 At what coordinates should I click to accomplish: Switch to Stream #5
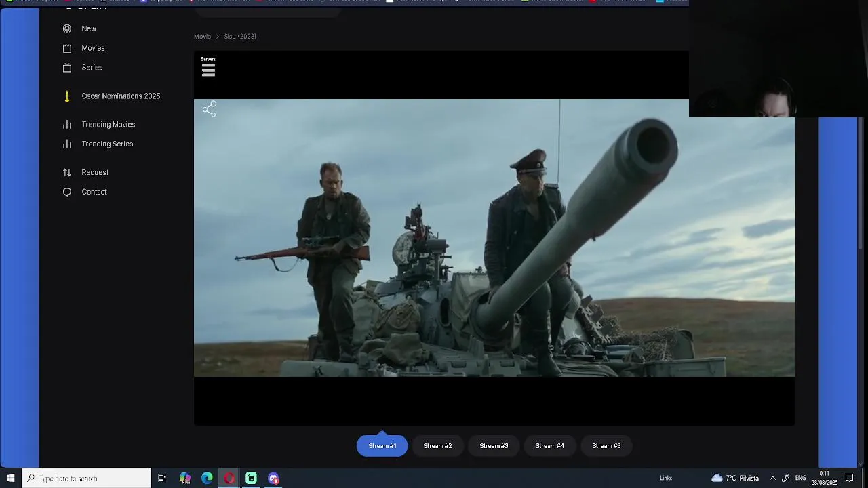coord(606,446)
